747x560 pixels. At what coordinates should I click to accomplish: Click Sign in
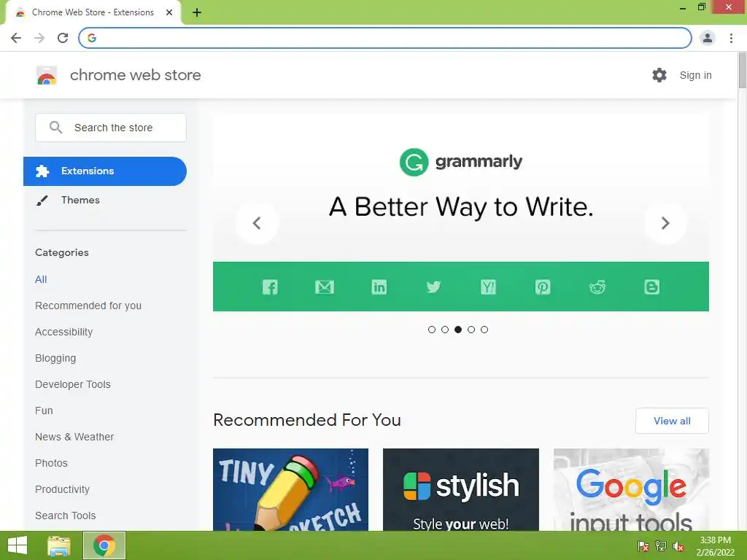pos(695,75)
